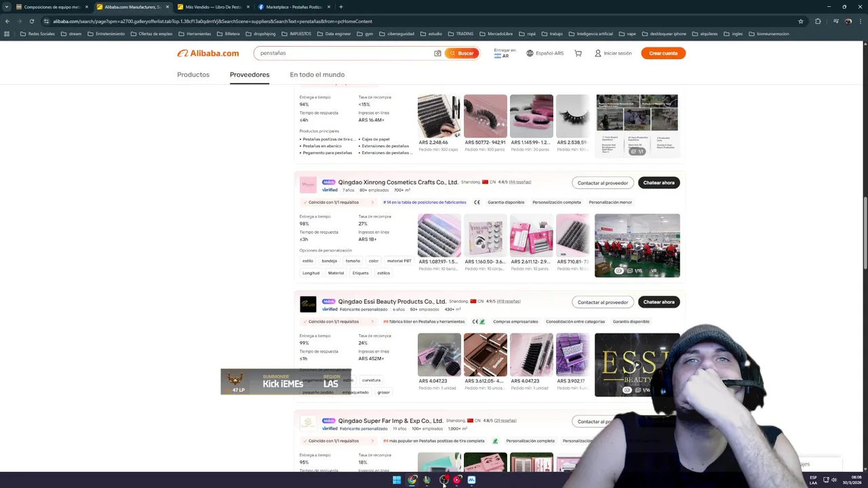The width and height of the screenshot is (868, 488).
Task: Click the Iniciar sesión link
Action: click(617, 53)
